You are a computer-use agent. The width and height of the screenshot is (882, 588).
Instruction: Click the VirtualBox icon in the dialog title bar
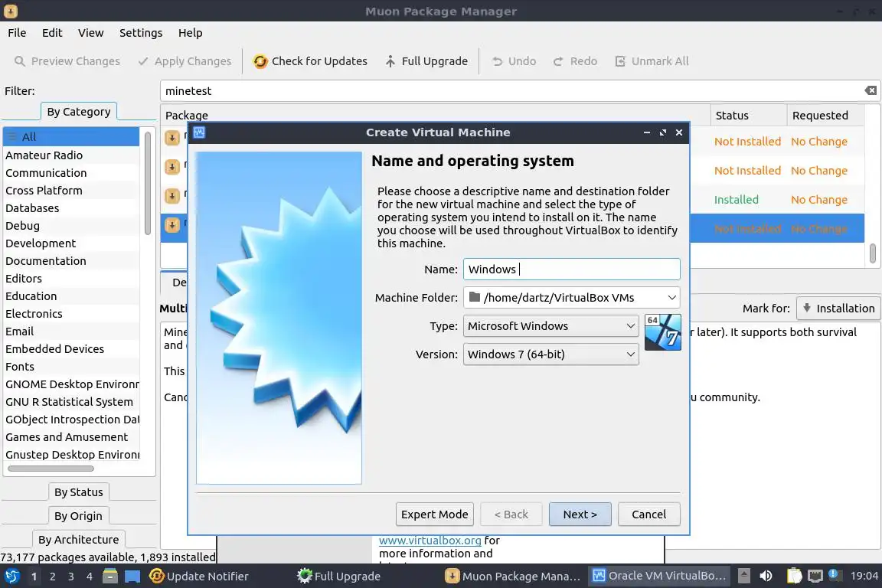pos(199,132)
